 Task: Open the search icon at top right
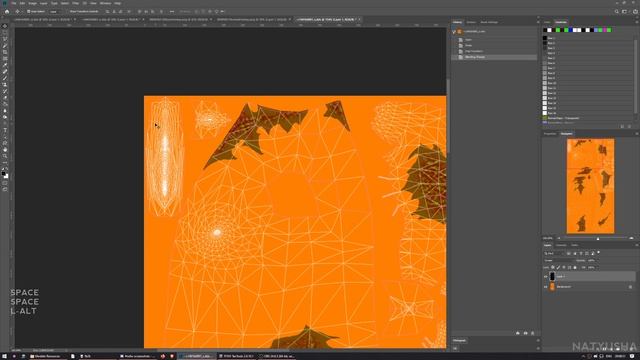point(617,11)
